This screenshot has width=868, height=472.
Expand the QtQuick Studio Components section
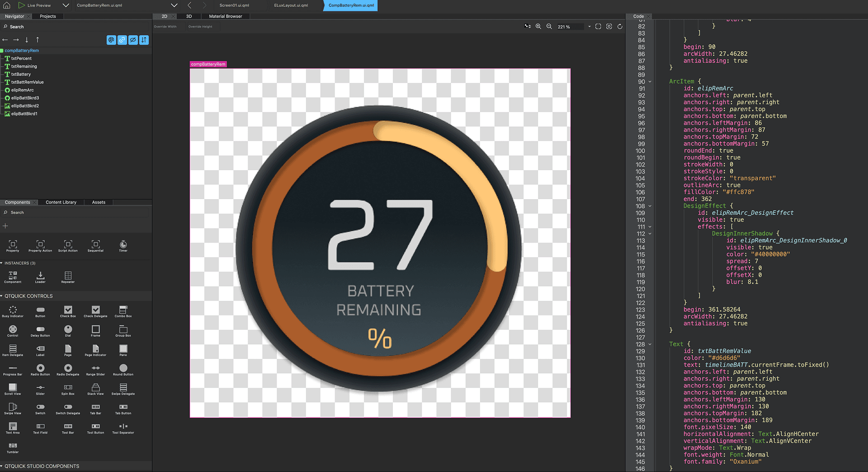click(41, 466)
